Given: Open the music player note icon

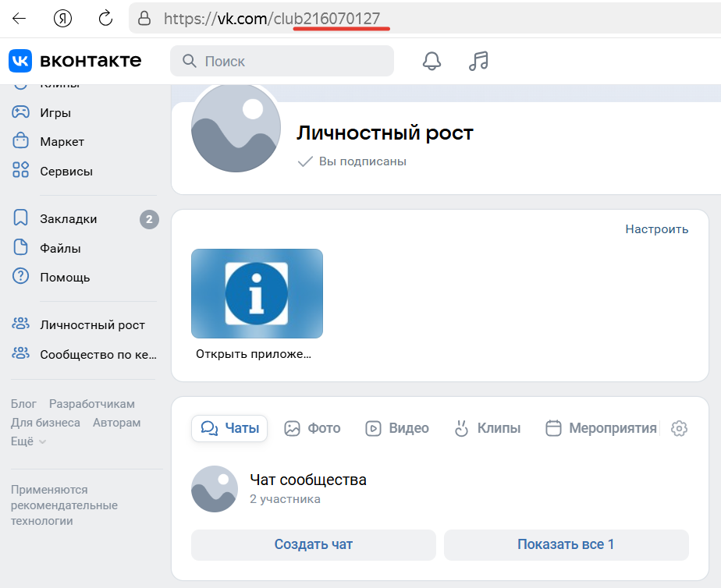Looking at the screenshot, I should click(x=478, y=61).
